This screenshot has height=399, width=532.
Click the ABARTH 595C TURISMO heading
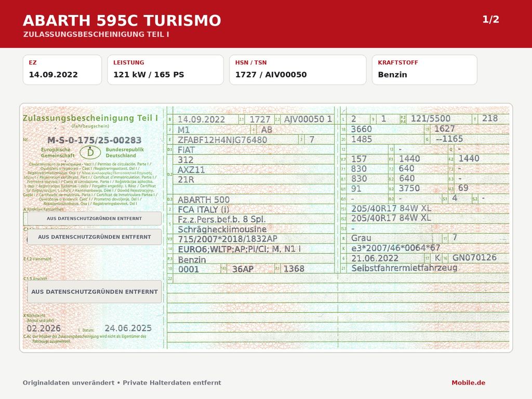122,20
